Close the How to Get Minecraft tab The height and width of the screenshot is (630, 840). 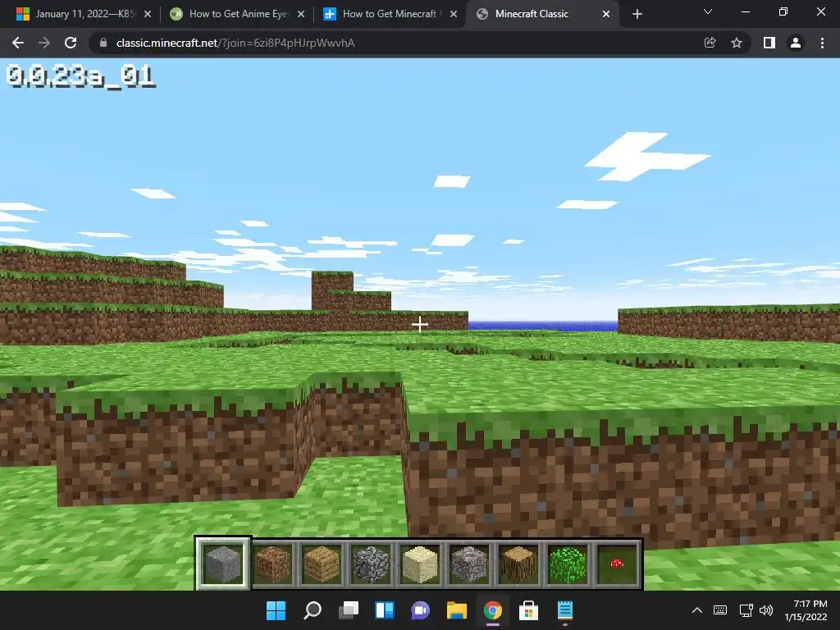pos(454,14)
